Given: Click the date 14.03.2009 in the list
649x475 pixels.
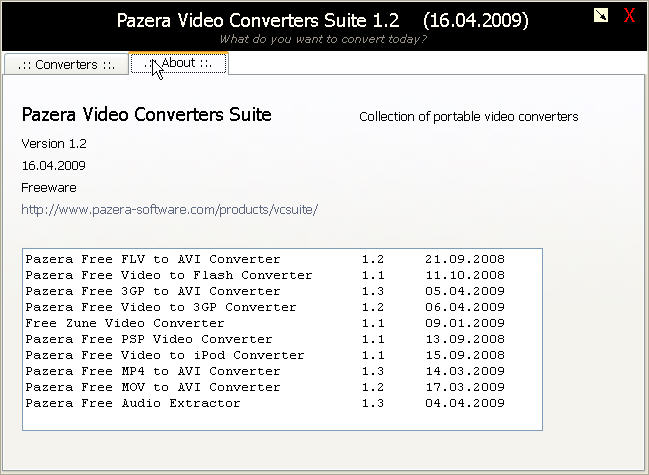Looking at the screenshot, I should [x=465, y=371].
